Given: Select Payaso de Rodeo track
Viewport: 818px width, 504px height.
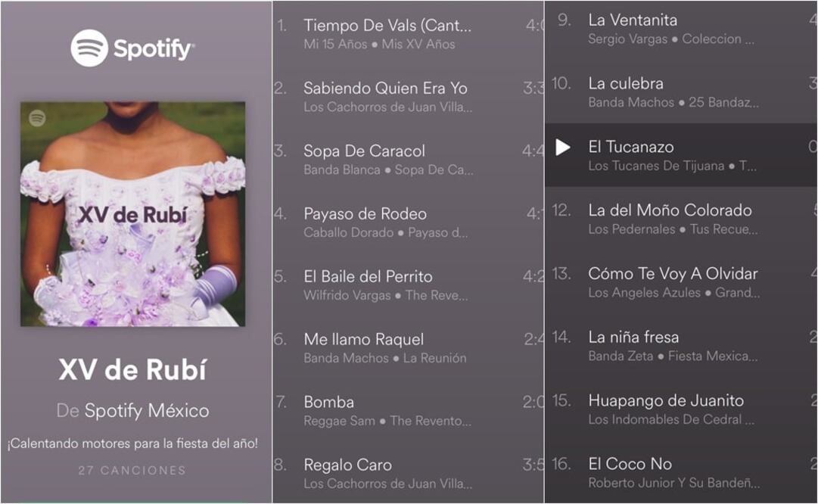Looking at the screenshot, I should tap(408, 222).
